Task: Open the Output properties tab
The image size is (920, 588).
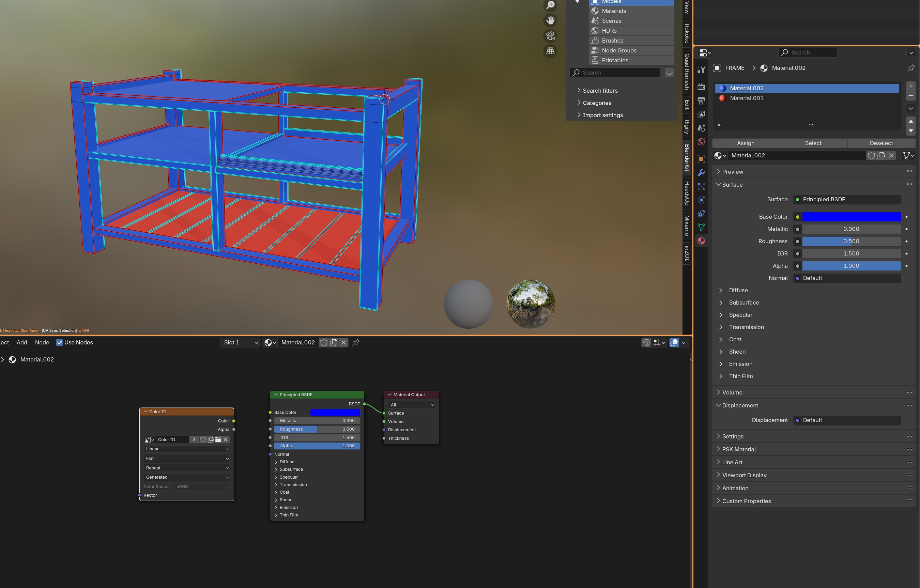Action: click(x=701, y=100)
